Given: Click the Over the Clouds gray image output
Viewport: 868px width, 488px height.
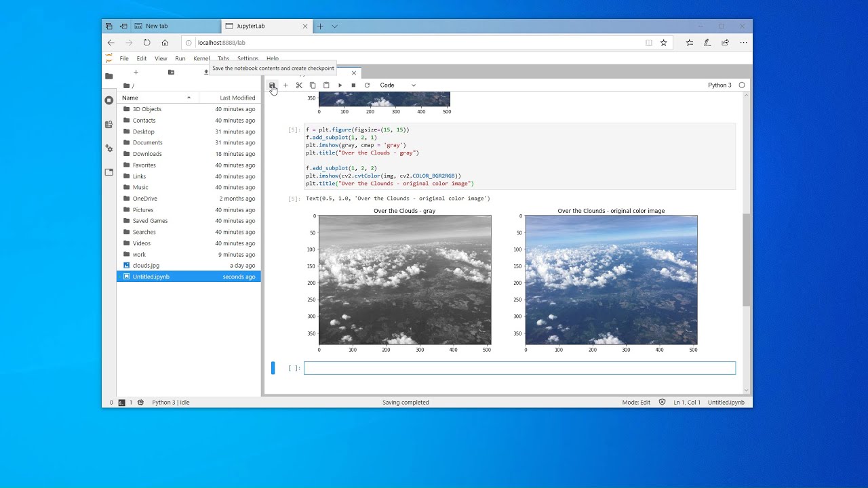Looking at the screenshot, I should 405,280.
